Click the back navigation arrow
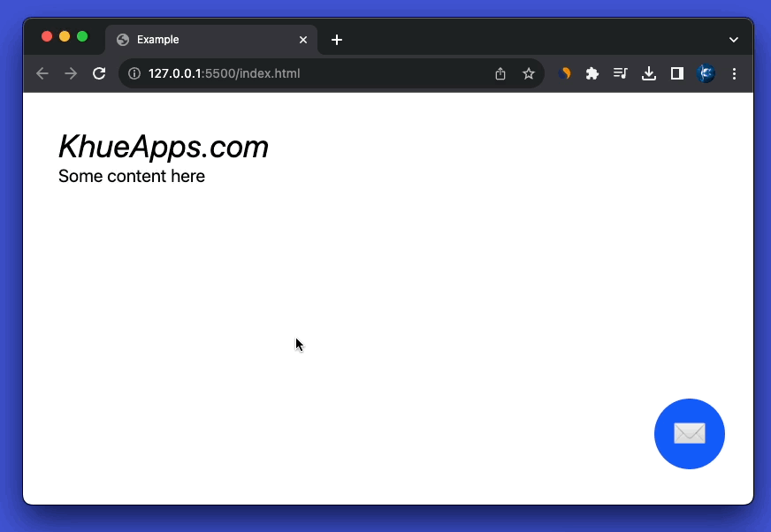 tap(42, 73)
